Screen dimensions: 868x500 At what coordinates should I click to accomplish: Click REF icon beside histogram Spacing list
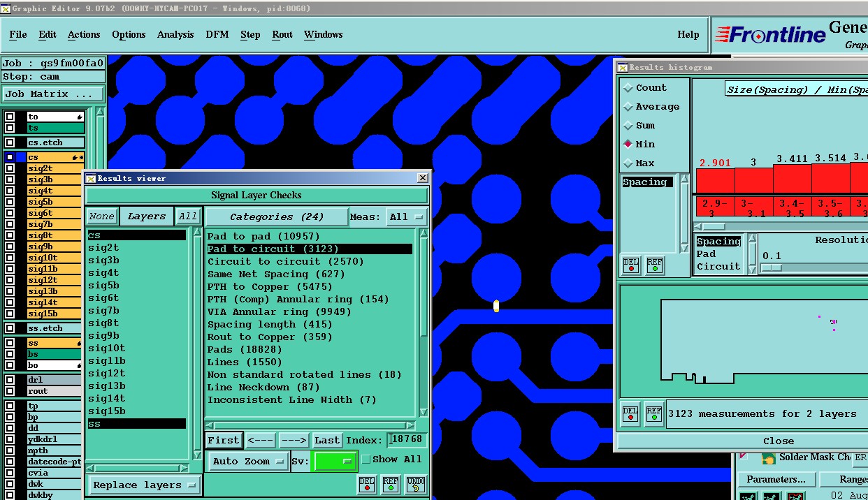(x=655, y=265)
